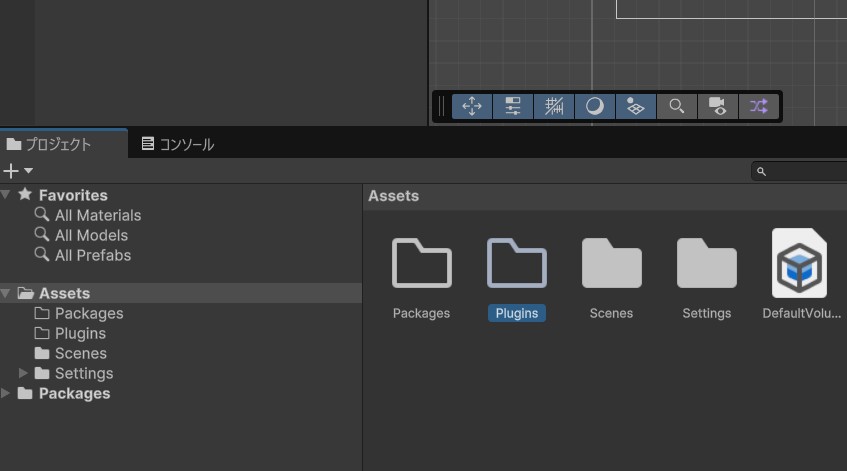Click the highlighted Plugins label in grid
The height and width of the screenshot is (471, 847).
click(517, 313)
